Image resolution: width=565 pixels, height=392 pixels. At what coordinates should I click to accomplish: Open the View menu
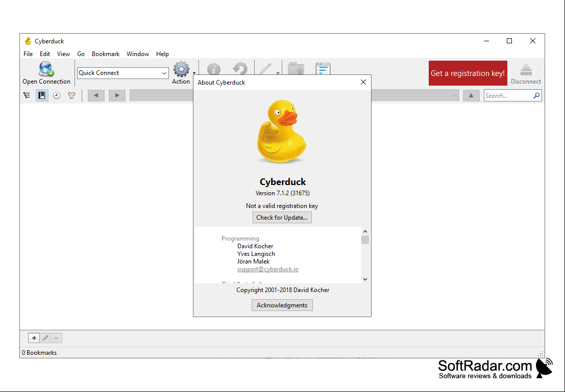pos(63,54)
